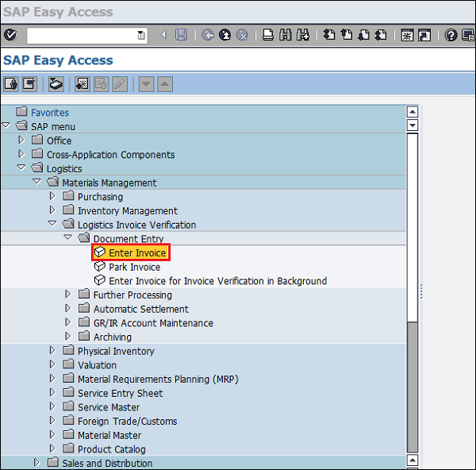476x470 pixels.
Task: Click the Find Next binoculars icon
Action: click(x=303, y=35)
